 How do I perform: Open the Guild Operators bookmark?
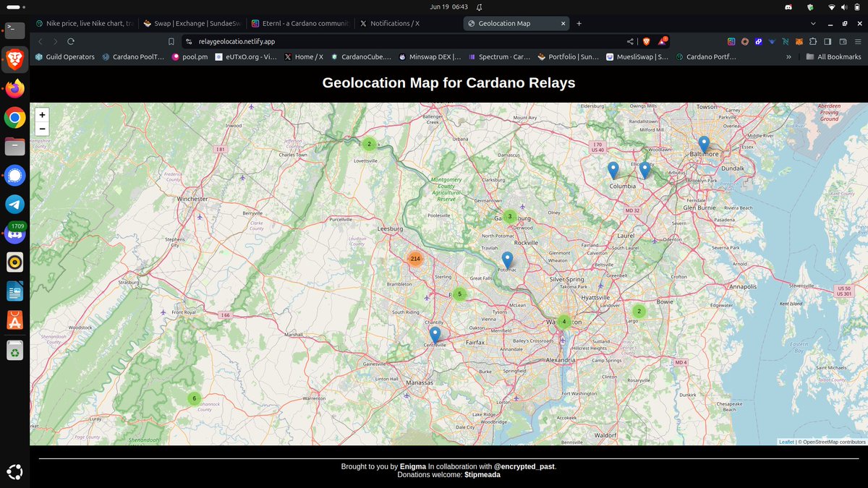(x=64, y=56)
